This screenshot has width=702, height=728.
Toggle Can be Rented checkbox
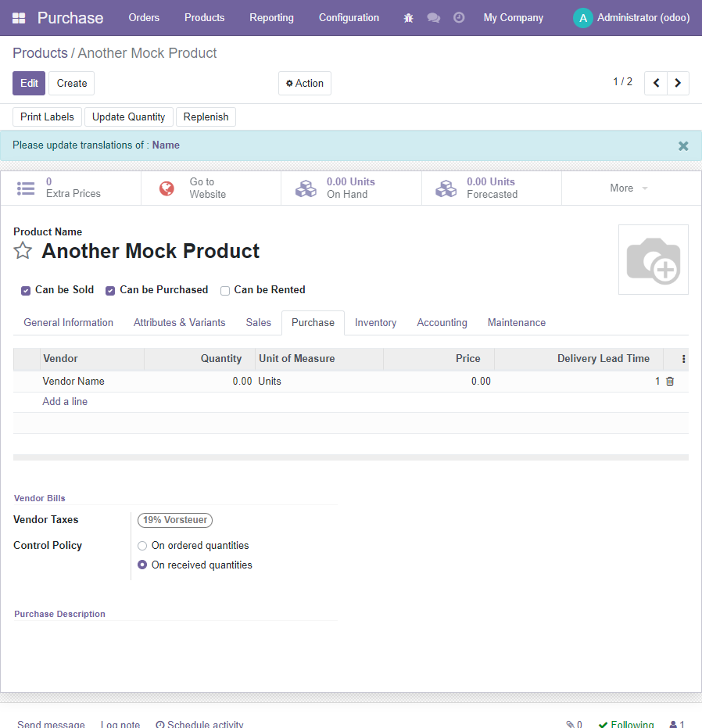[225, 291]
